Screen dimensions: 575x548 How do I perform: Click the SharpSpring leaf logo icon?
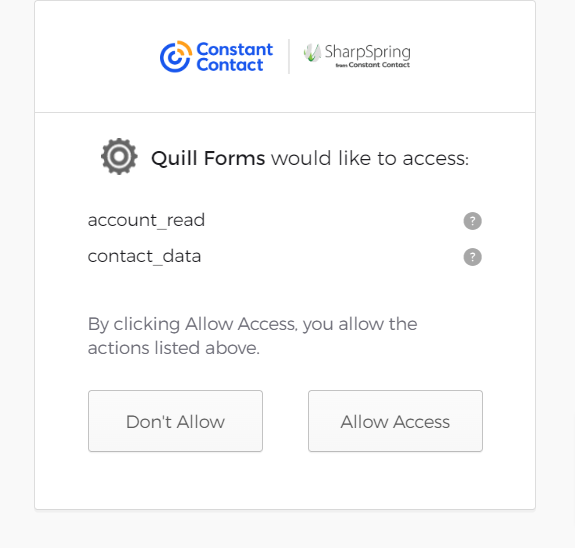(x=312, y=53)
